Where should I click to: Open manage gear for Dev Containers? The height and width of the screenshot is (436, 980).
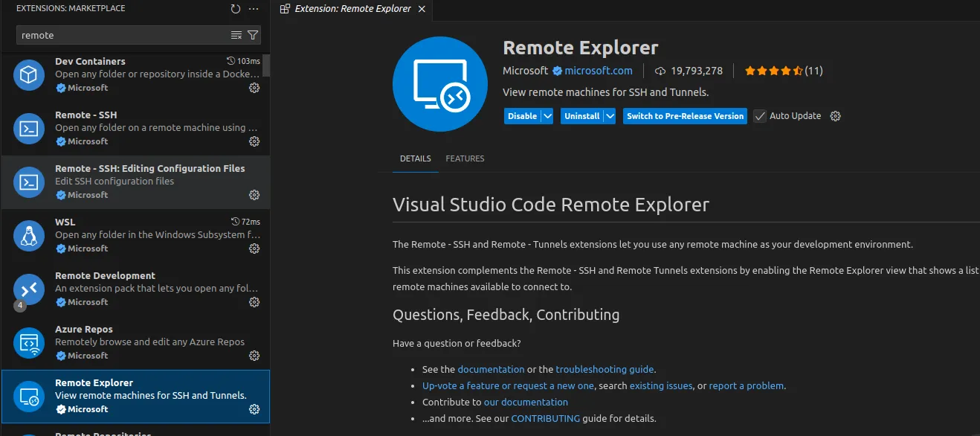coord(254,88)
